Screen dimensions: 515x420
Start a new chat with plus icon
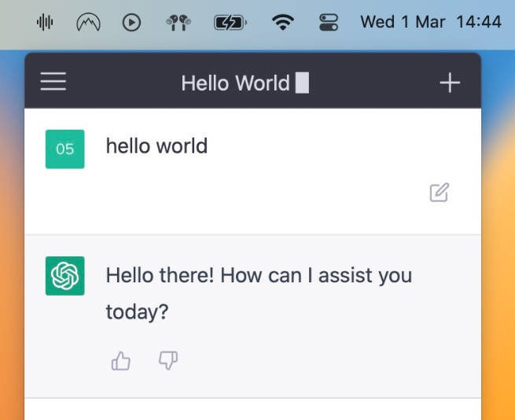click(x=449, y=83)
